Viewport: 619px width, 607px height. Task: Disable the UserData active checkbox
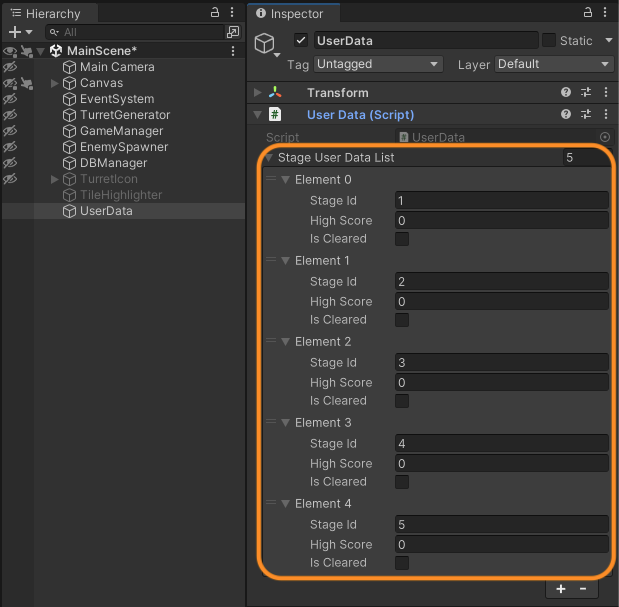(301, 40)
